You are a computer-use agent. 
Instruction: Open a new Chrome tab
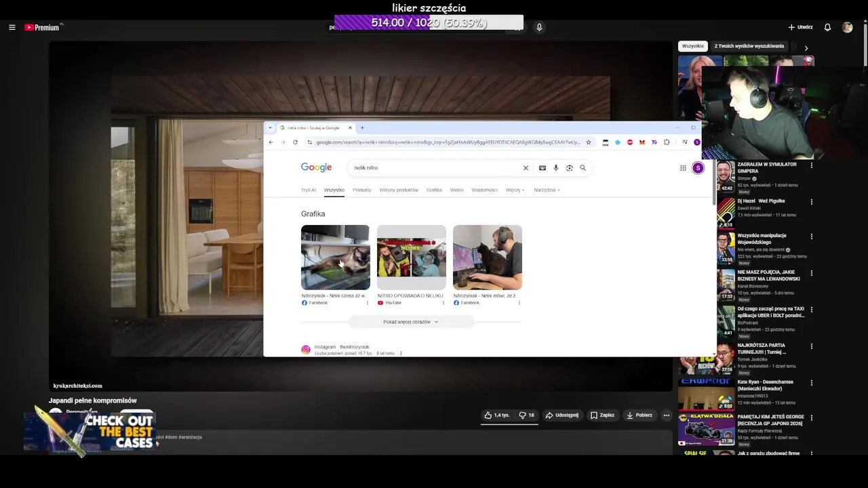362,127
